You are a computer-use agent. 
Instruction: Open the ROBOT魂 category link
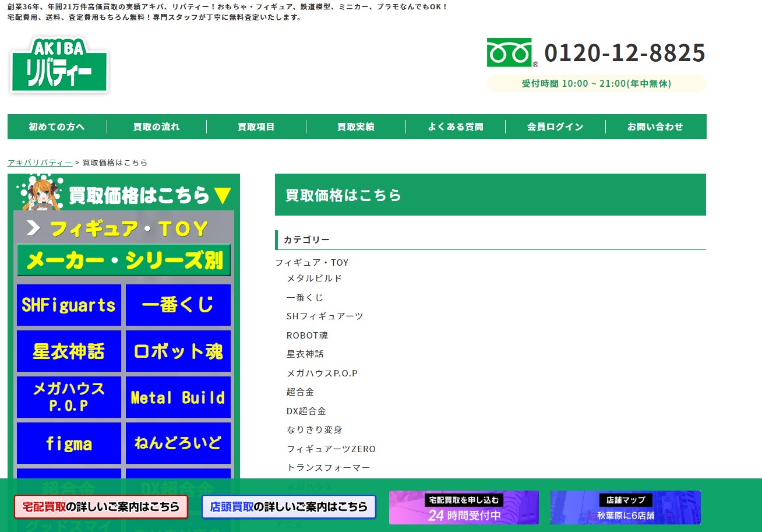(x=307, y=335)
